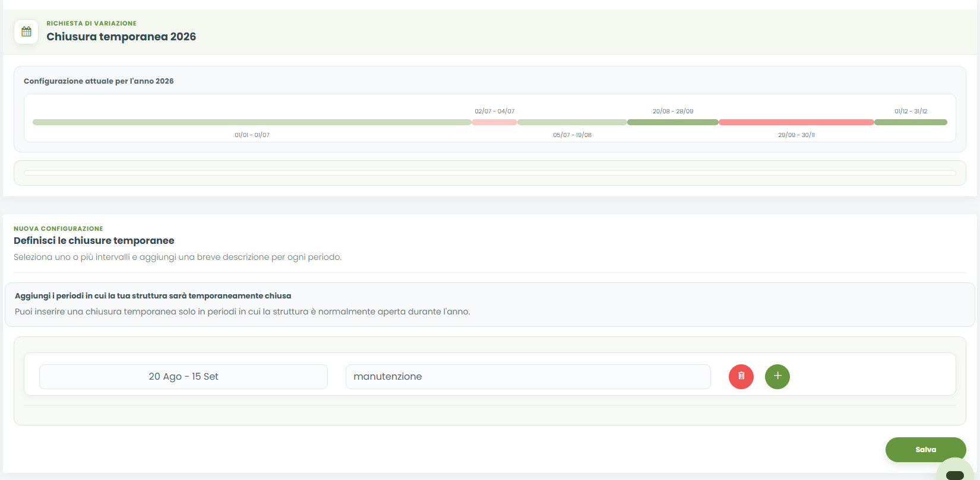Edit the manutenzione description field
980x480 pixels.
click(528, 377)
